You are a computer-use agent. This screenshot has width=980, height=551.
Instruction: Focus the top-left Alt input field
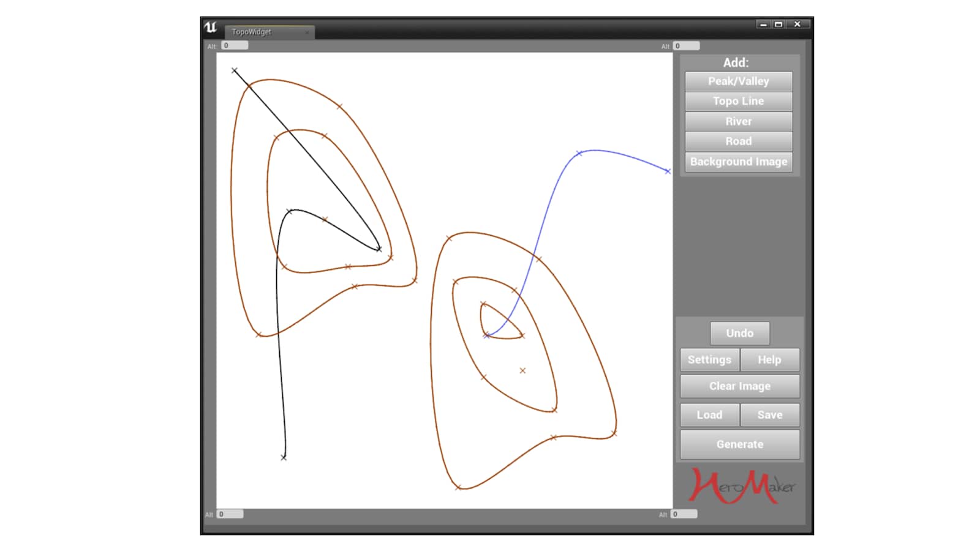pyautogui.click(x=235, y=46)
